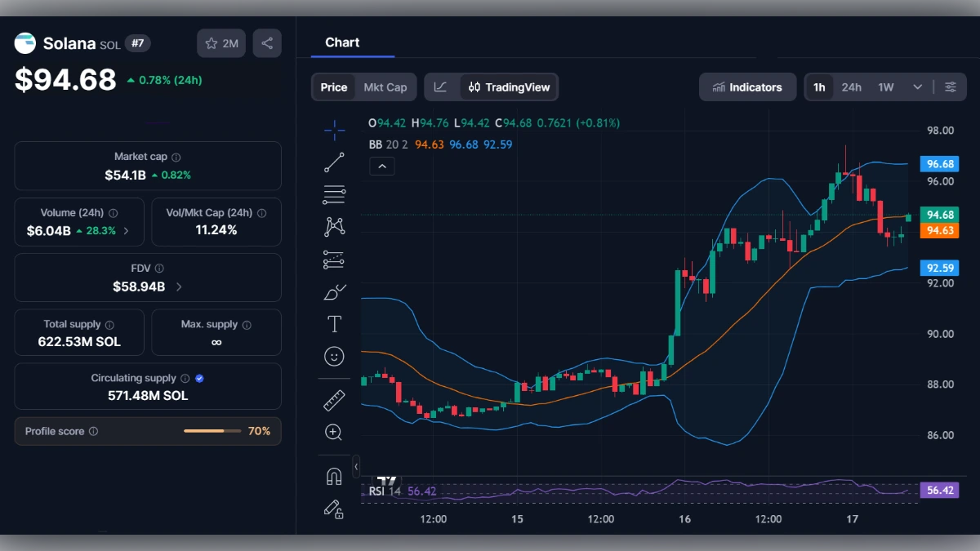Select the measure ruler tool
Image resolution: width=980 pixels, height=551 pixels.
(334, 400)
